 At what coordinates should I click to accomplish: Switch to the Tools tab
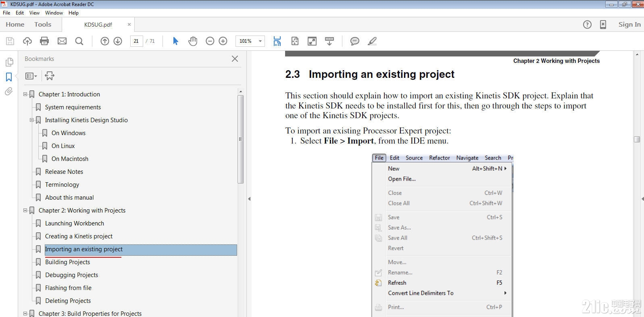(43, 25)
